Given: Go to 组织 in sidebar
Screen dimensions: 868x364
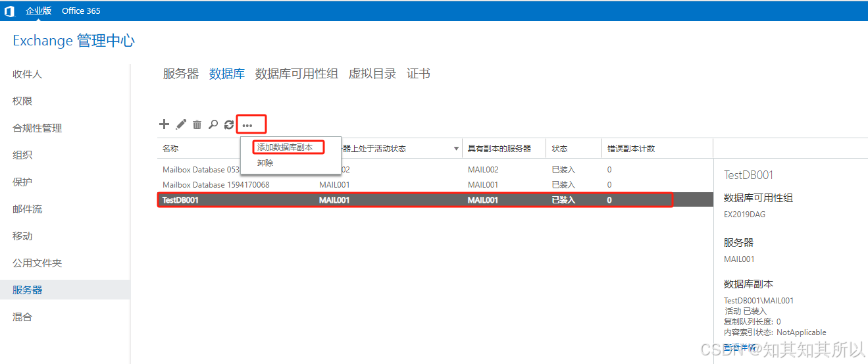Looking at the screenshot, I should (22, 155).
